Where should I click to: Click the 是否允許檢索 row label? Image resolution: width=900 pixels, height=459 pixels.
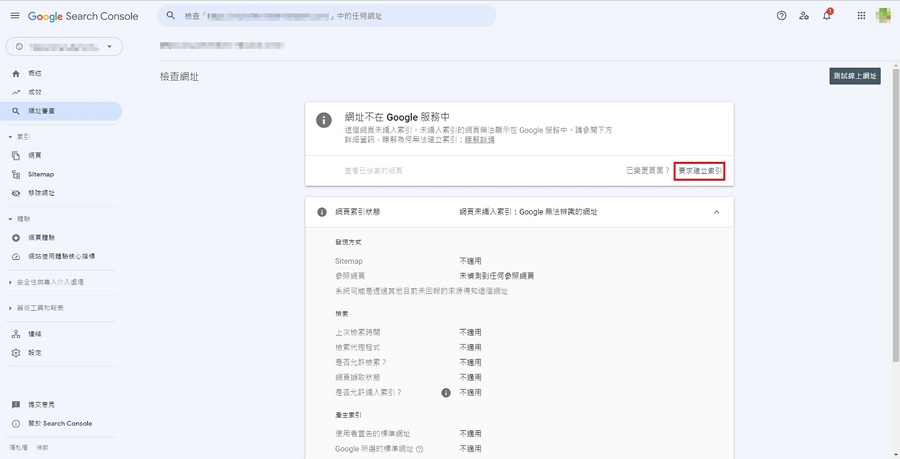(x=361, y=362)
